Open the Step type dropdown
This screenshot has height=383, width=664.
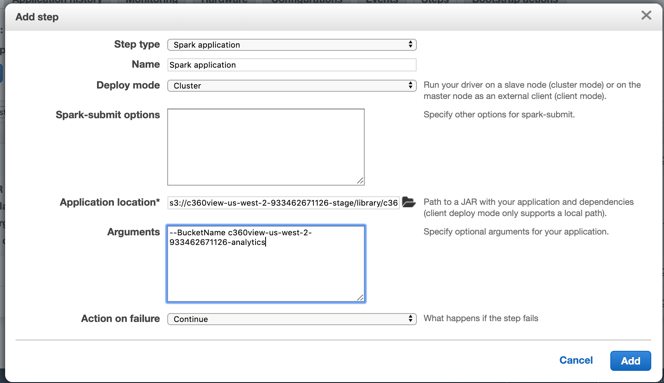[x=292, y=44]
